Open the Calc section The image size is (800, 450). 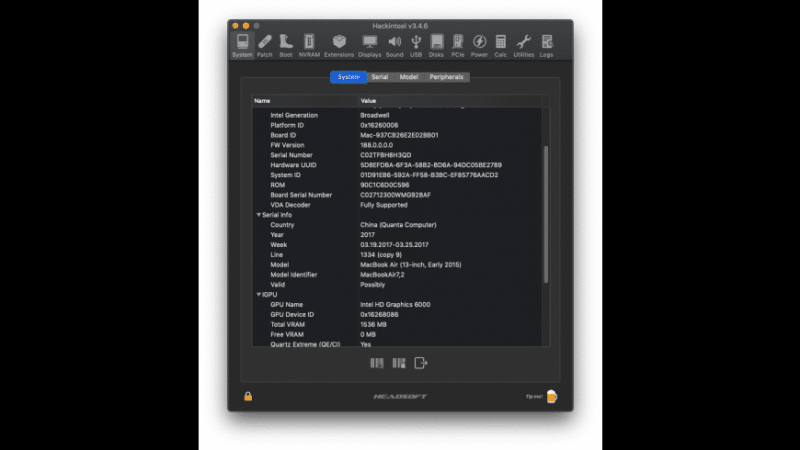click(501, 46)
